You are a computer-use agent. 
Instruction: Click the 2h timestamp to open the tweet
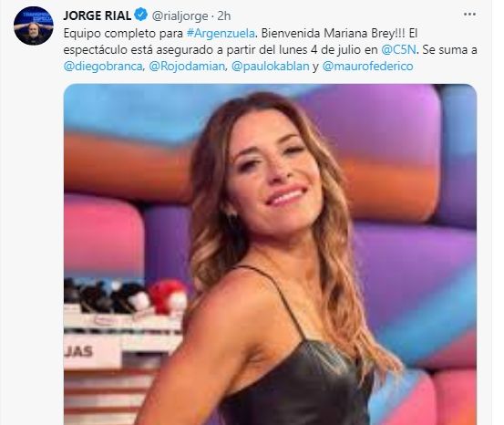click(x=224, y=16)
